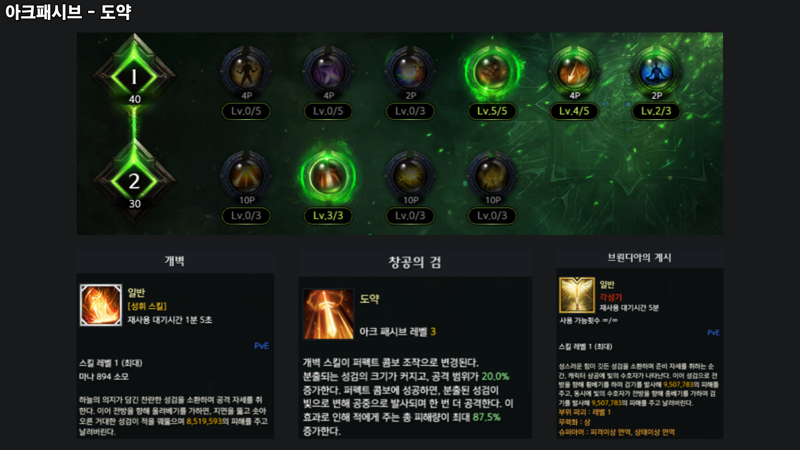
Task: Click the 브린디아의 계시 golden wings thumbnail
Action: click(x=577, y=295)
